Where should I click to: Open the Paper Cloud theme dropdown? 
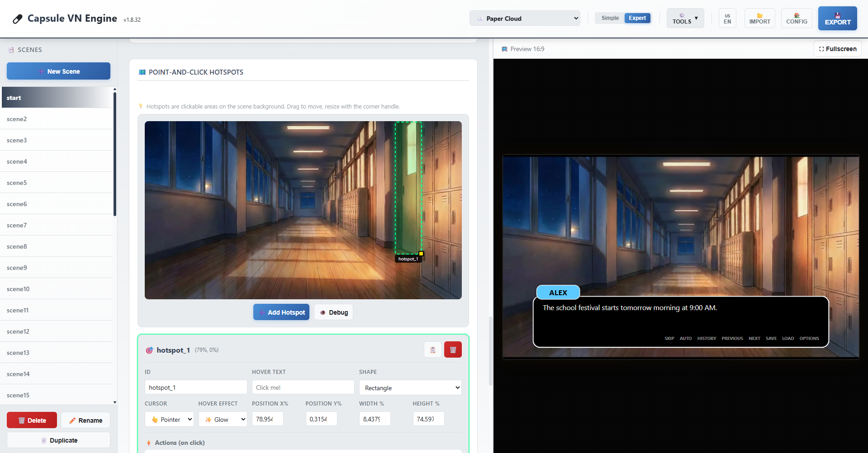(525, 19)
